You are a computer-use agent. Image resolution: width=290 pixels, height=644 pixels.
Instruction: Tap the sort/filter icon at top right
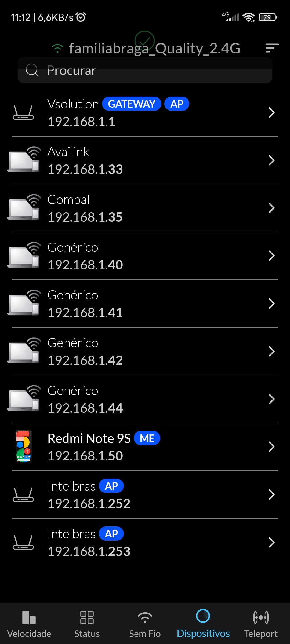(x=272, y=48)
